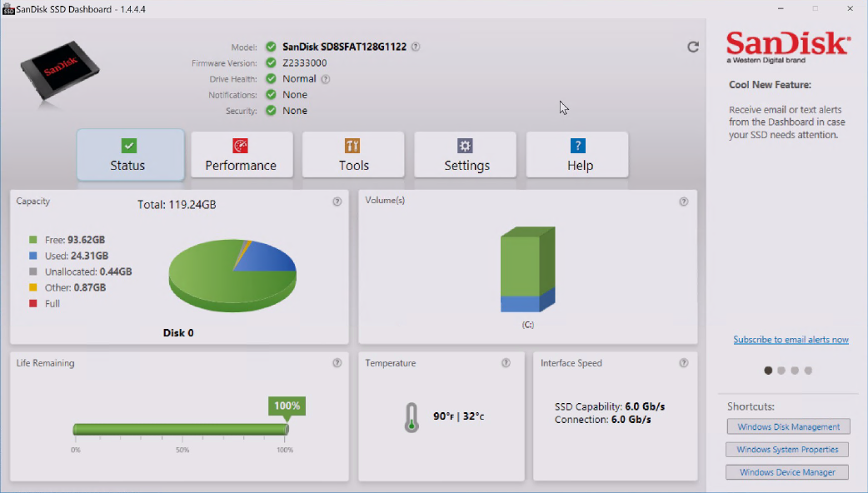
Task: Open the Interface Speed help icon
Action: click(684, 363)
